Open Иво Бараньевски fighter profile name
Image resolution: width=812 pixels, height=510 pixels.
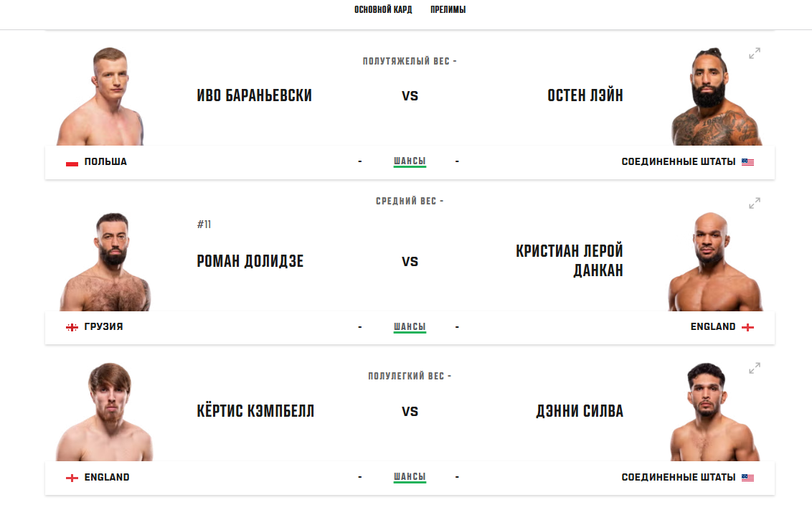254,95
